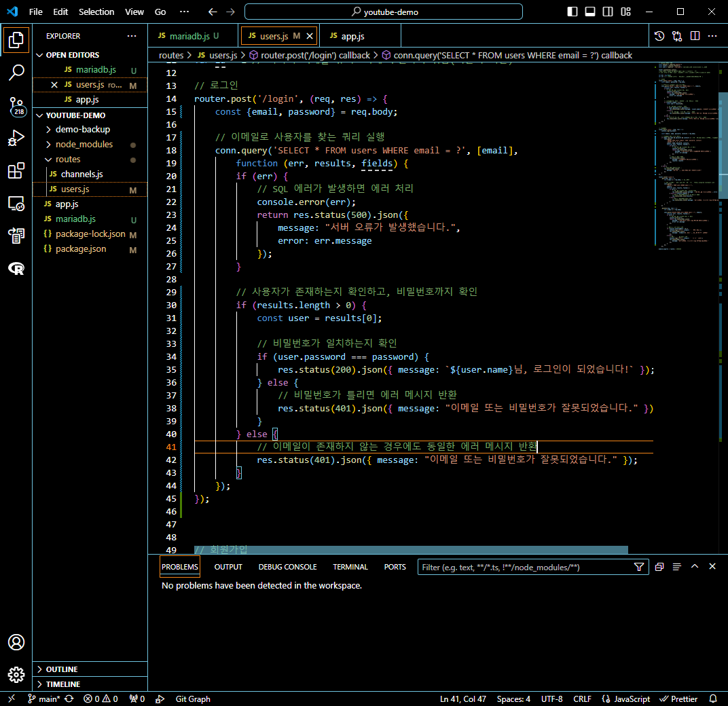Screen dimensions: 728x706
Task: Open notifications bell in status bar
Action: [713, 699]
